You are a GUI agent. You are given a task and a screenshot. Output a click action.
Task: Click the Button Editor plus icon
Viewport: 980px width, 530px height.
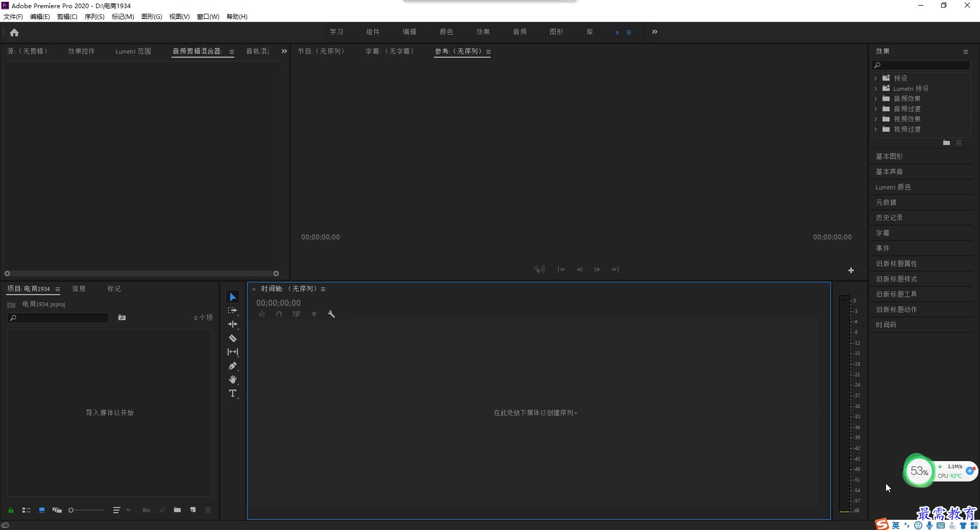coord(851,270)
